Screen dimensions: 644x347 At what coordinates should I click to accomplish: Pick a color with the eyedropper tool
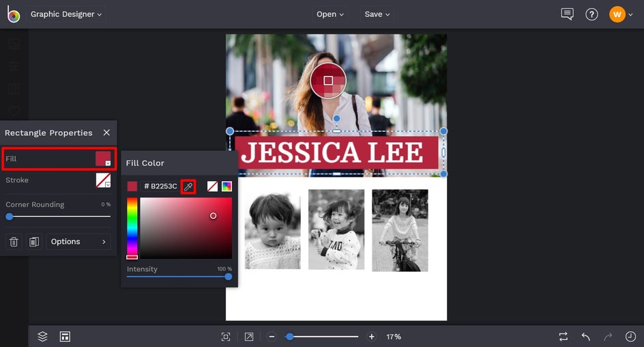[x=188, y=186]
